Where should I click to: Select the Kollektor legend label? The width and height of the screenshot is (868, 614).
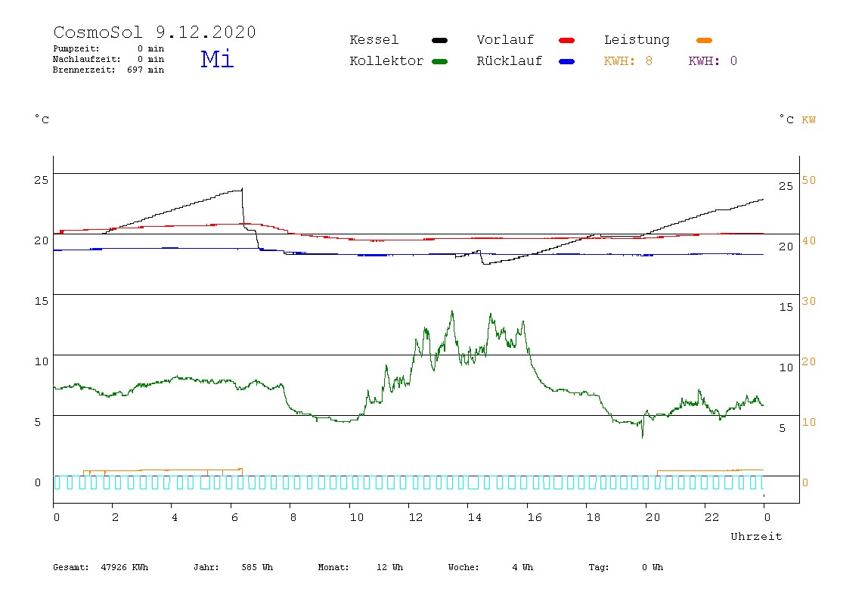click(x=386, y=61)
